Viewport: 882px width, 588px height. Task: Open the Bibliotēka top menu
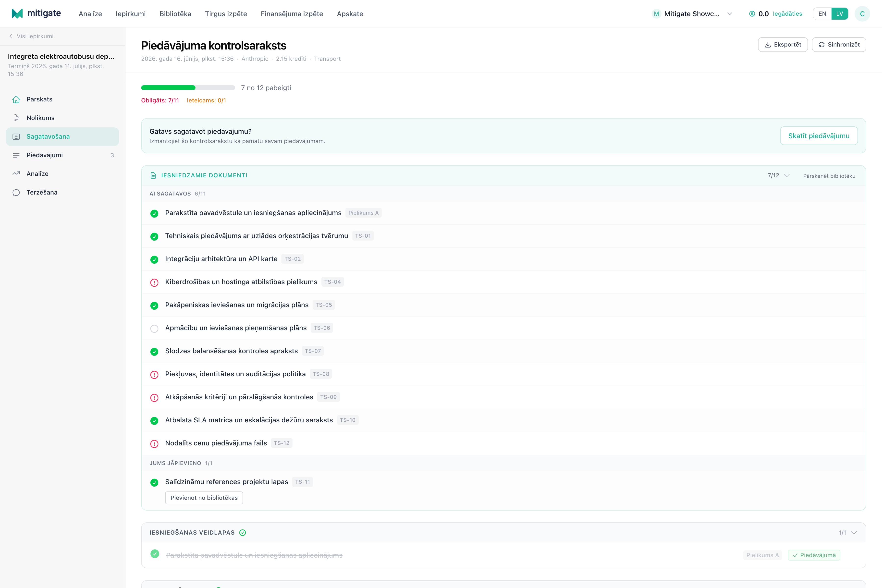[x=175, y=14]
